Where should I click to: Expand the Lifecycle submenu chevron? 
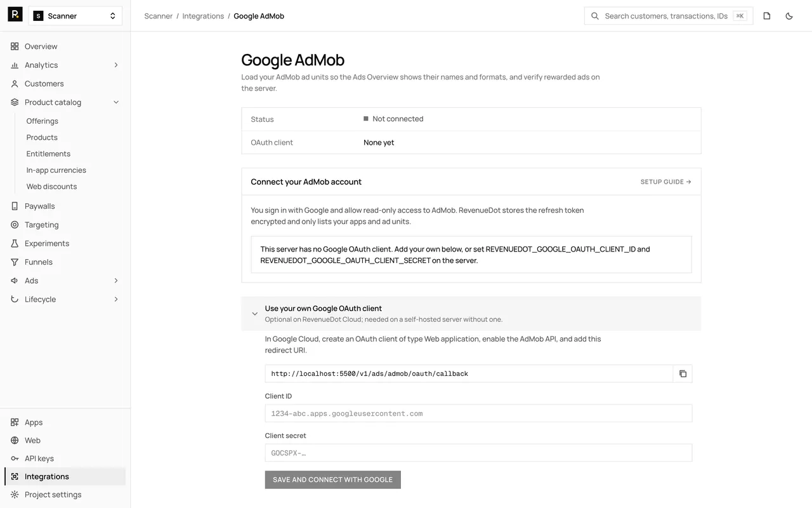116,299
